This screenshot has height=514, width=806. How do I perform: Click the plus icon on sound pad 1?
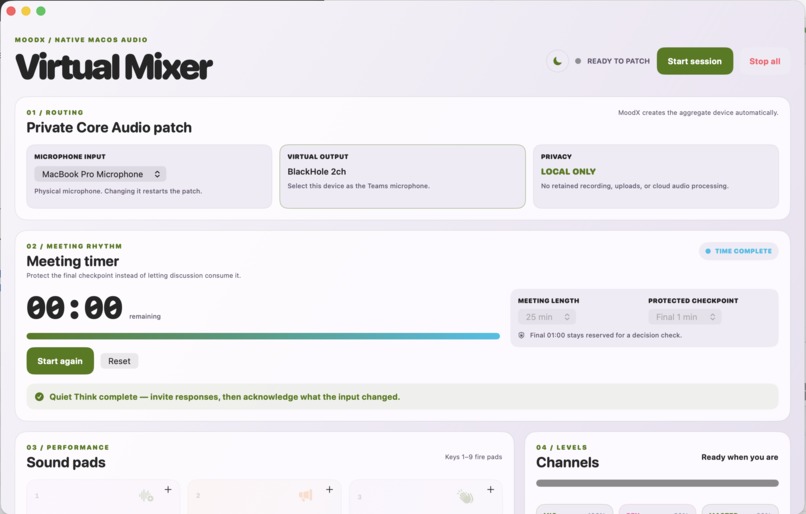click(x=168, y=489)
